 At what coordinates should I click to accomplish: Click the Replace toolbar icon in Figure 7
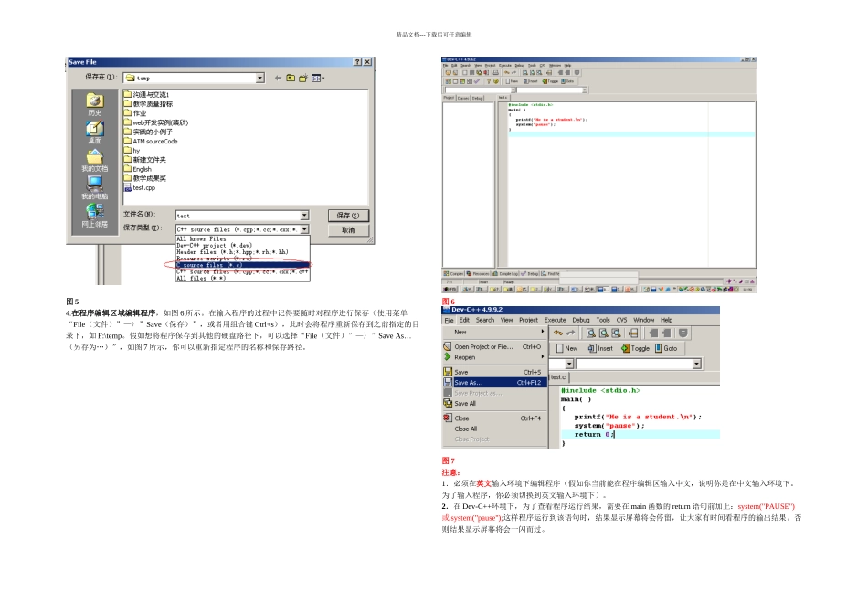(603, 333)
